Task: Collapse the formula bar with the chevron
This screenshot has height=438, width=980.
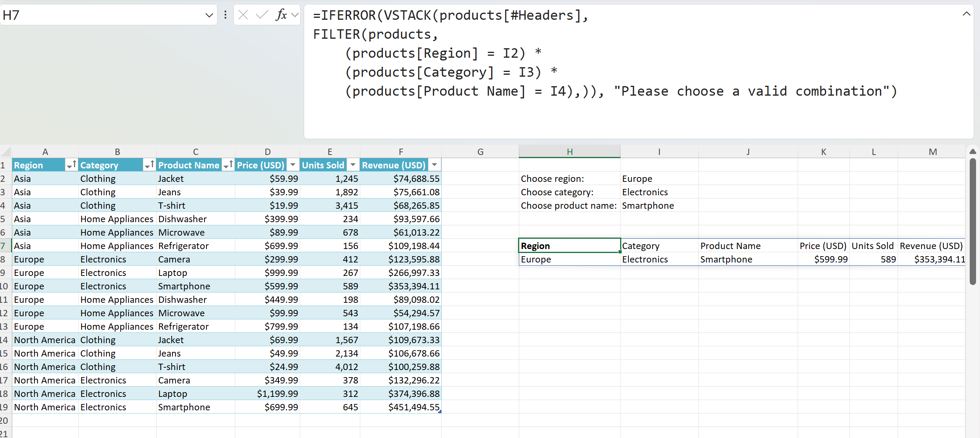Action: 966,14
